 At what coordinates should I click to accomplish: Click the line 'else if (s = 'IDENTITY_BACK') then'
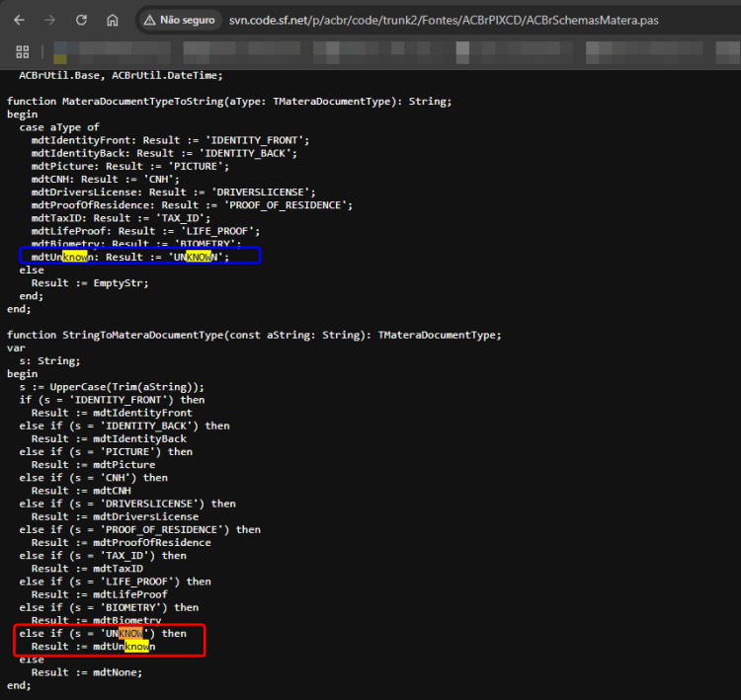(x=124, y=427)
